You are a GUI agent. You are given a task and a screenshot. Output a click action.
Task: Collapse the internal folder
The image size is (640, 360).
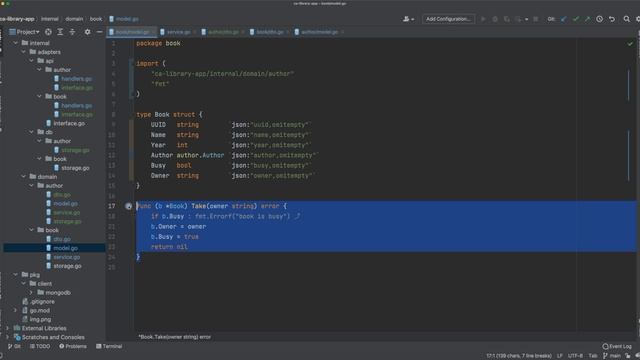[16, 43]
